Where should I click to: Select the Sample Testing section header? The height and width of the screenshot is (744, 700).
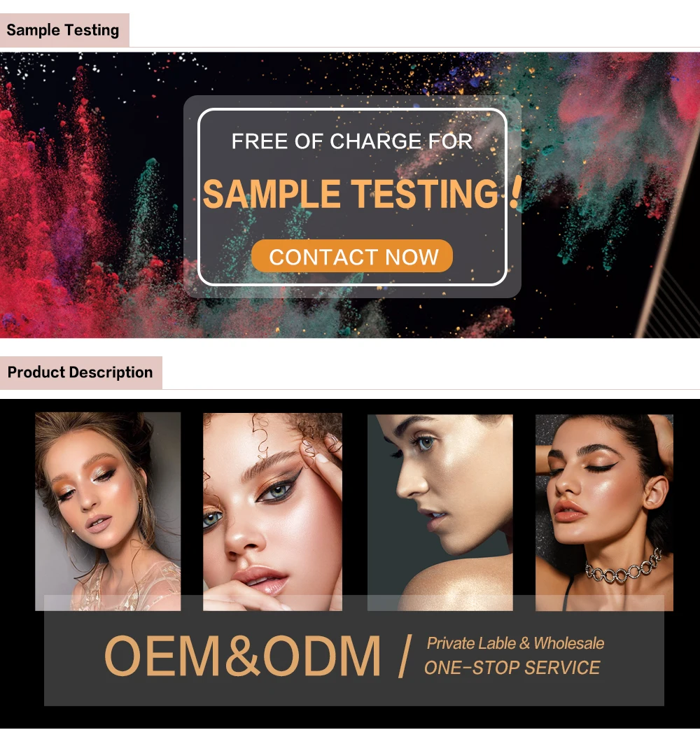click(64, 30)
